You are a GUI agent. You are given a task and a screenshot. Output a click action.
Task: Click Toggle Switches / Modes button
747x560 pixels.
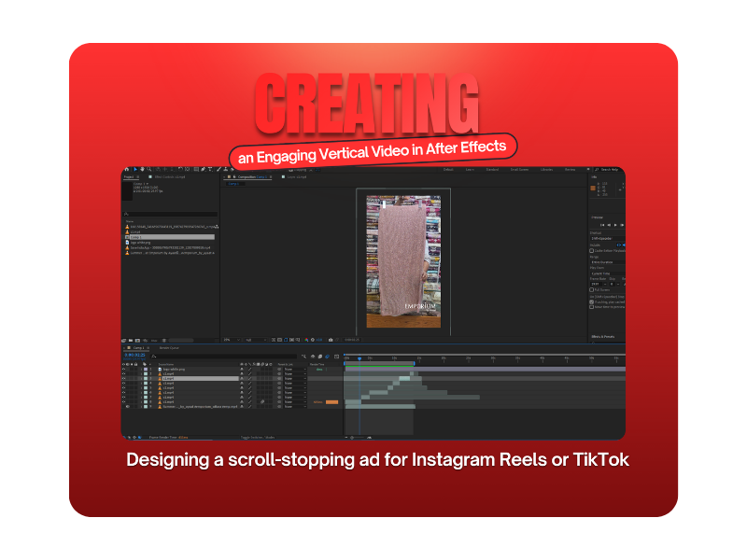tap(258, 437)
